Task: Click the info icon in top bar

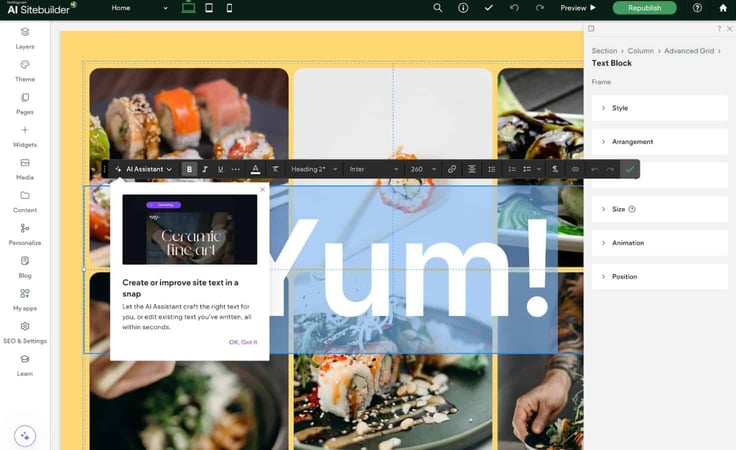Action: [x=463, y=8]
